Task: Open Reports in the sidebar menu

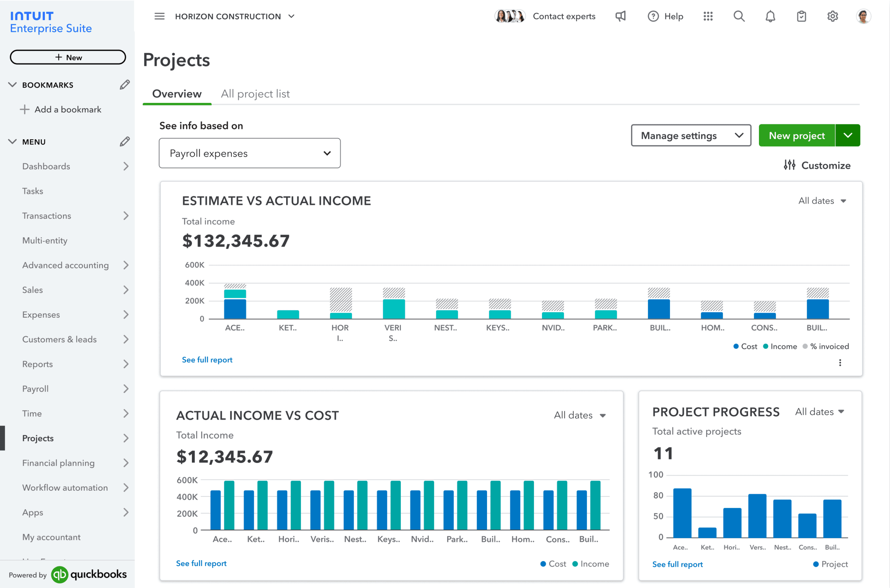Action: (x=38, y=364)
